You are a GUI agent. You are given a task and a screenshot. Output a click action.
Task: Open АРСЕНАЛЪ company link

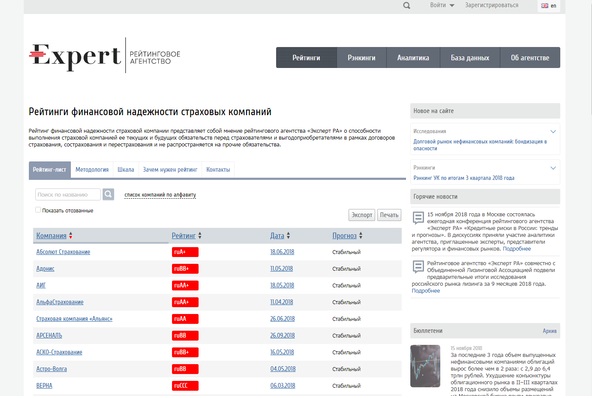click(x=49, y=336)
